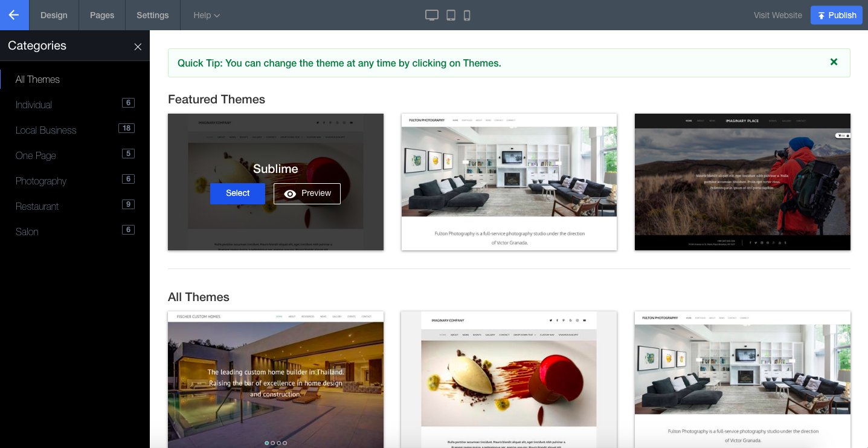Publish the website

click(x=837, y=15)
